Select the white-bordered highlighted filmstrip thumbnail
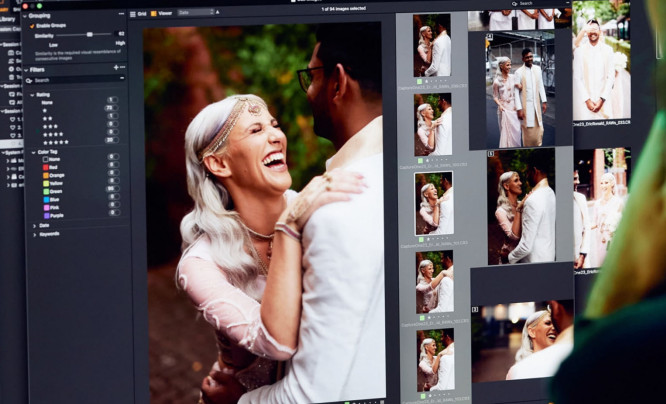The image size is (666, 404). point(434,203)
